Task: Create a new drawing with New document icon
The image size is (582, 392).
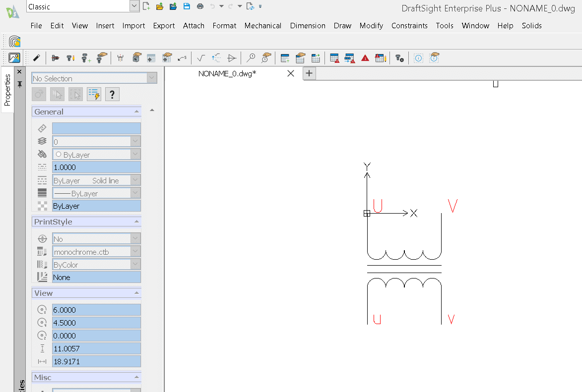Action: (x=146, y=6)
